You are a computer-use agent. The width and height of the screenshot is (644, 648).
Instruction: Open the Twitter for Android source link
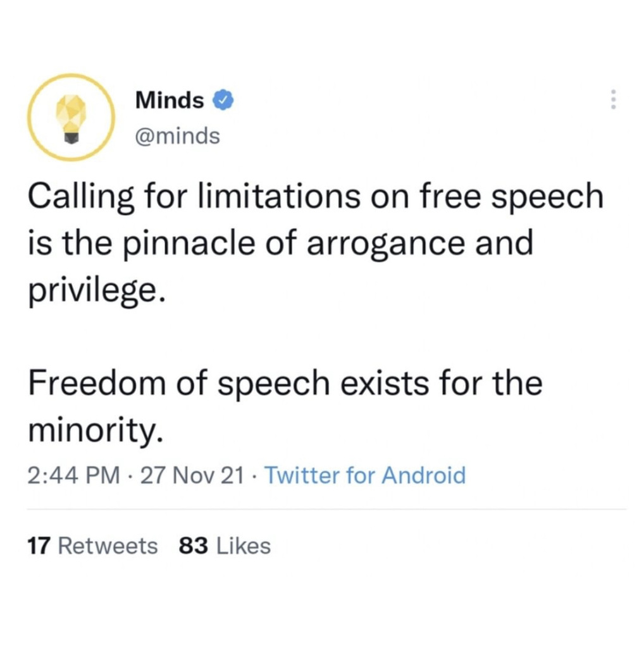tap(364, 475)
